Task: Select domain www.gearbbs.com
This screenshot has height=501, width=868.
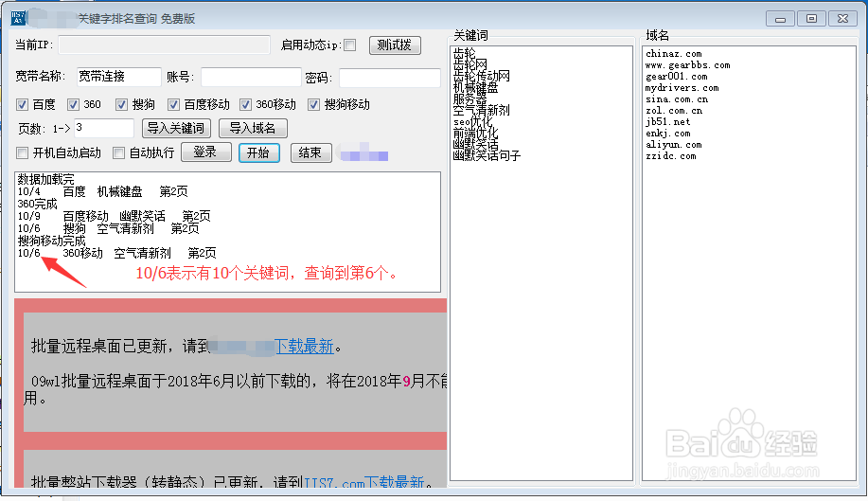Action: coord(687,64)
